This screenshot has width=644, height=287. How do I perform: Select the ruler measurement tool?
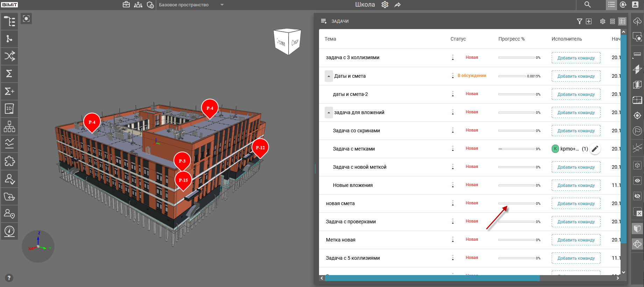(637, 54)
